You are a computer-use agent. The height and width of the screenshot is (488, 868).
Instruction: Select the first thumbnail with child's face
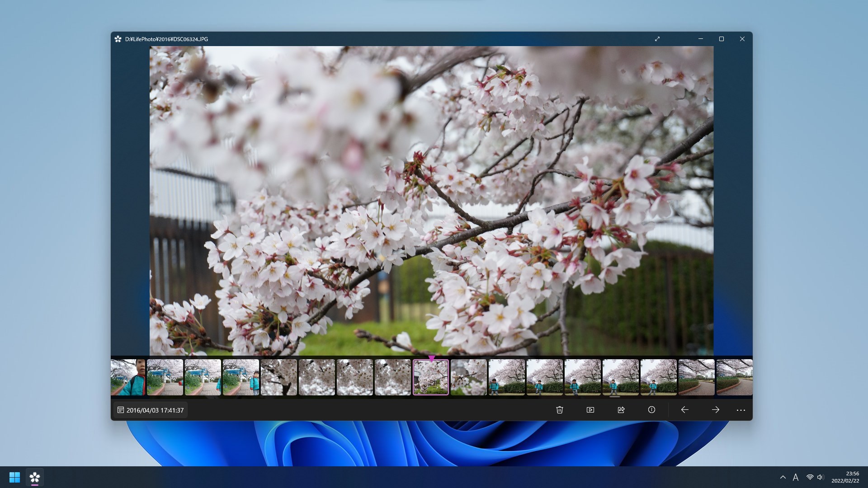(127, 377)
